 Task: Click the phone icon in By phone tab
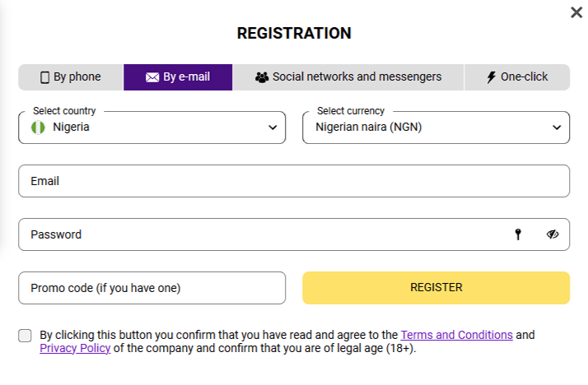click(x=45, y=77)
